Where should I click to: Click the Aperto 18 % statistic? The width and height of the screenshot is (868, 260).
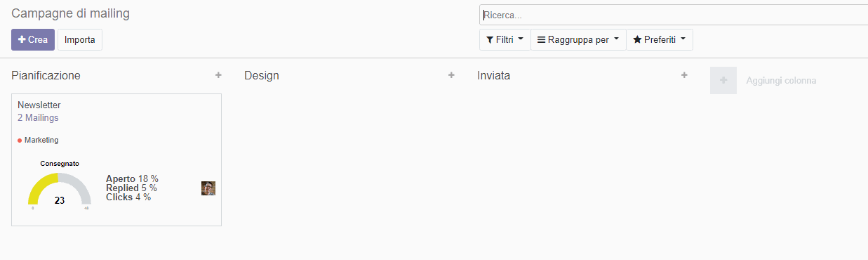click(132, 179)
